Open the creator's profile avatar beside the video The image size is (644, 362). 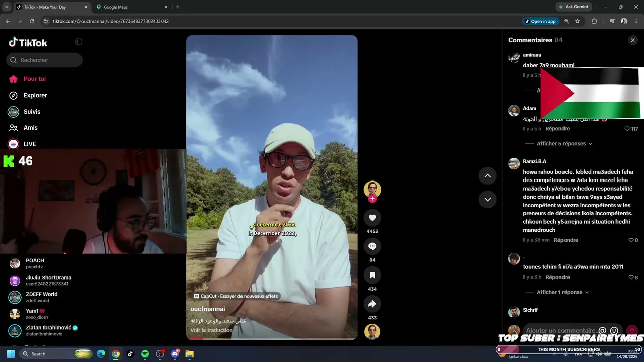coord(372,189)
